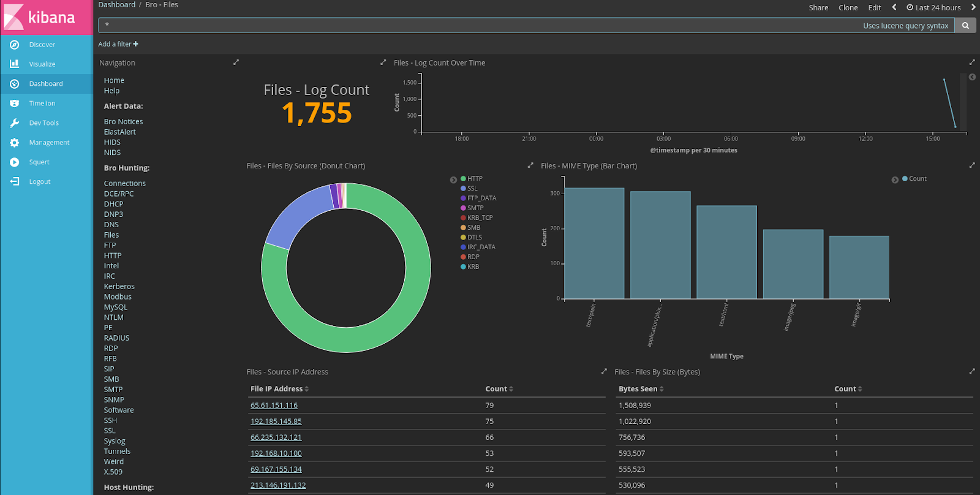Click the FTP_DATA legend color dot
The width and height of the screenshot is (980, 495).
coord(463,198)
